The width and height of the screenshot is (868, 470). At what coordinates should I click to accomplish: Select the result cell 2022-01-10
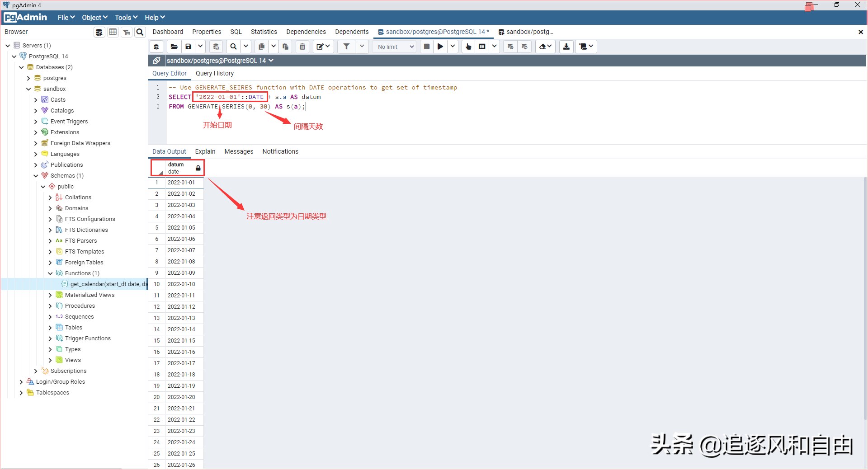184,284
